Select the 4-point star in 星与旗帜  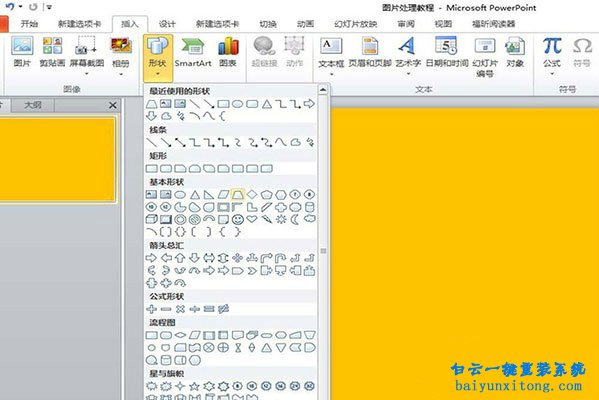(180, 386)
